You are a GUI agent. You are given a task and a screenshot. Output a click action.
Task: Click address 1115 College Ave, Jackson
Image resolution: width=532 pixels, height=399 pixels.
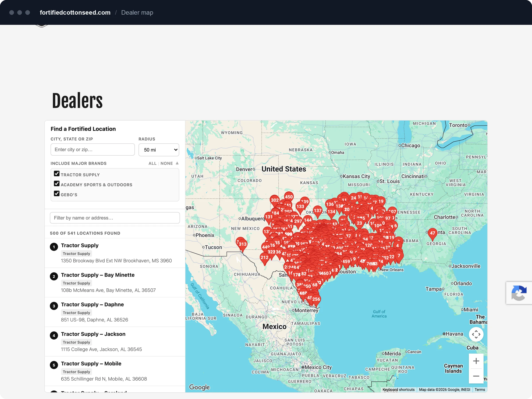[101, 349]
